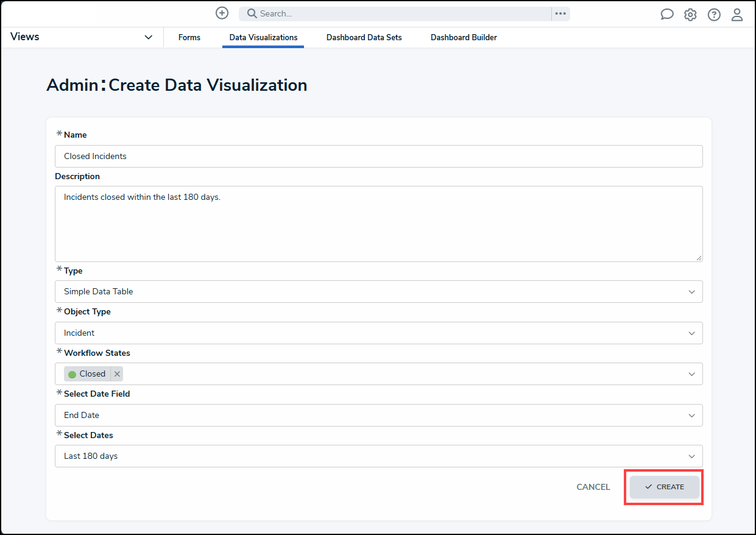This screenshot has height=535, width=756.
Task: Open the Object Type dropdown
Action: click(379, 333)
